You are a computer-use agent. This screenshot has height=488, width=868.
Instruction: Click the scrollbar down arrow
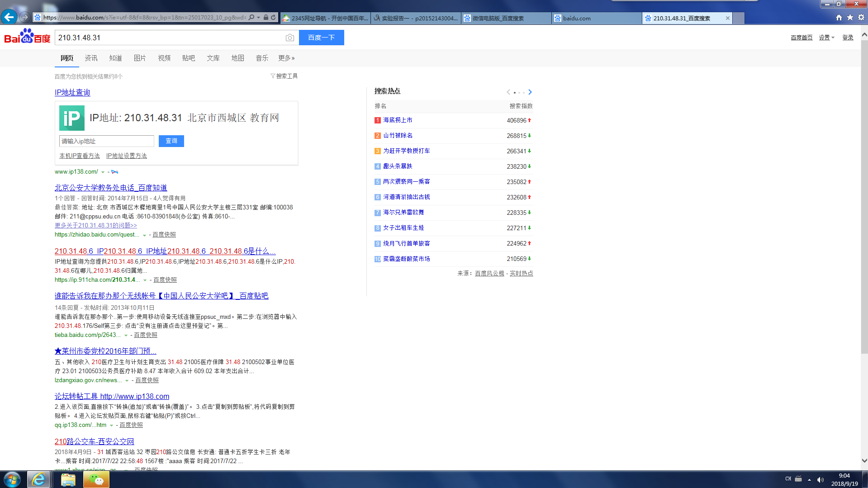click(x=864, y=461)
